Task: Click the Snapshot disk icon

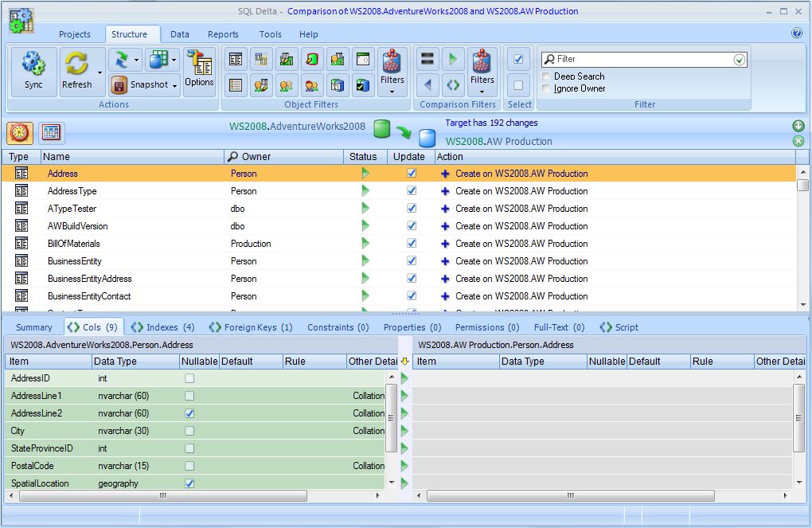Action: tap(119, 85)
